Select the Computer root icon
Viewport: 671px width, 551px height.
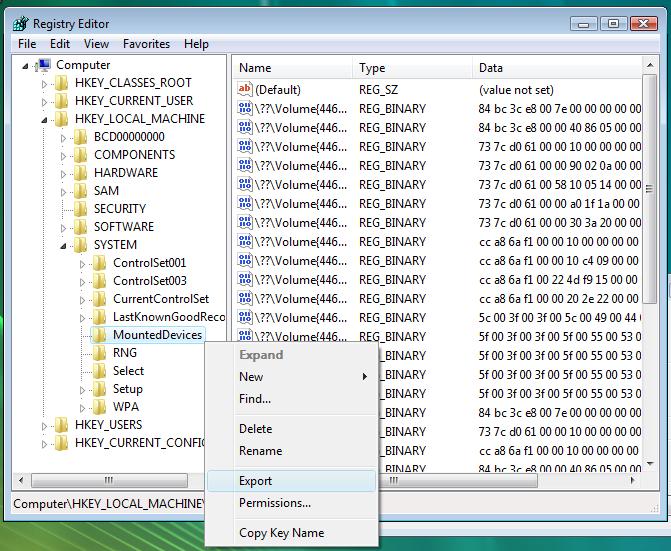(44, 65)
